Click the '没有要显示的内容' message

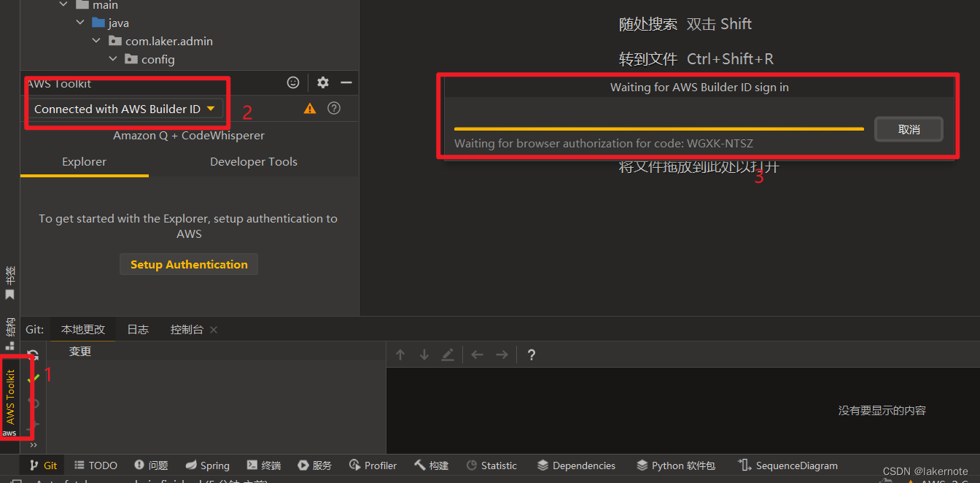(882, 411)
